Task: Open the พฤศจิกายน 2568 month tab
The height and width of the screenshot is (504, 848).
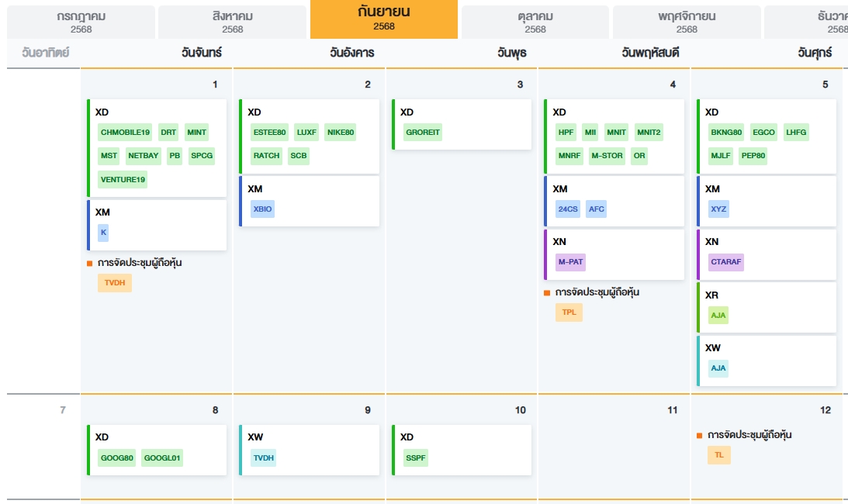Action: [x=686, y=22]
